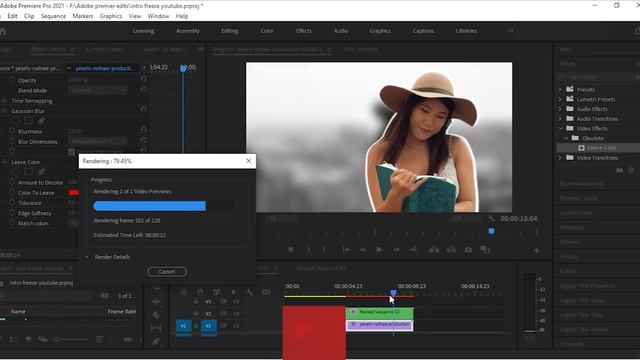Click Export Frame camera icon

coord(468,249)
